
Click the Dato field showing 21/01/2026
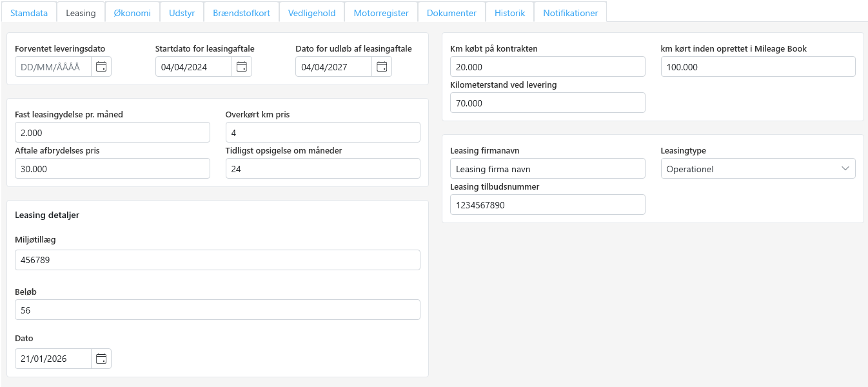(x=53, y=359)
